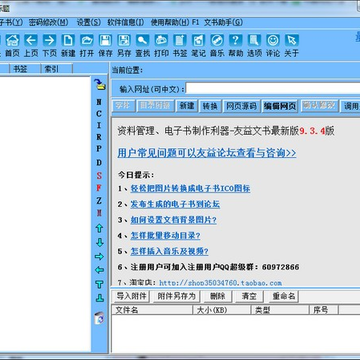
Task: Indent item with green right arrow
Action: pos(99,256)
